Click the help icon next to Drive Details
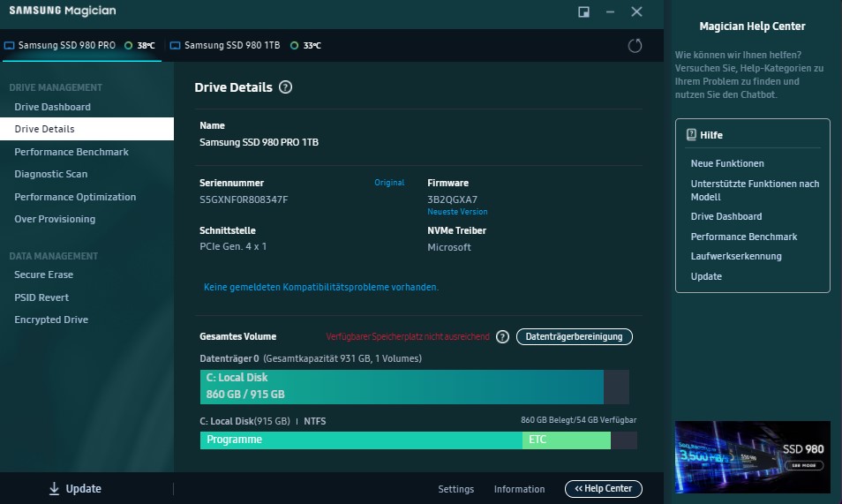 point(285,87)
